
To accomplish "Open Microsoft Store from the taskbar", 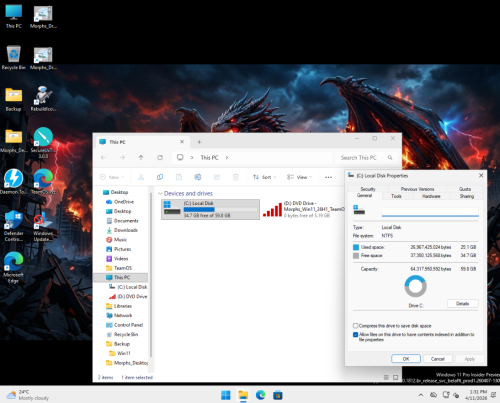I will pyautogui.click(x=278, y=395).
